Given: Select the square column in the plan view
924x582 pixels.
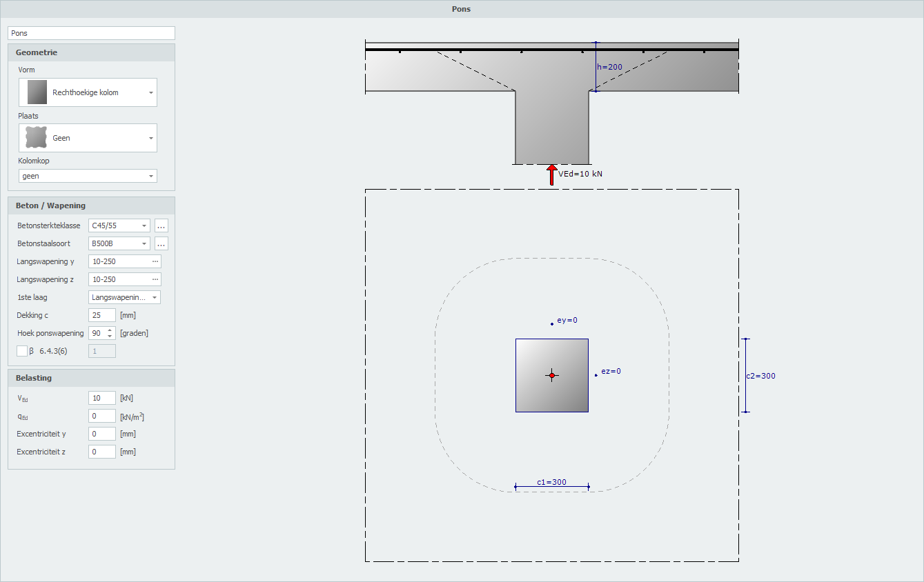Looking at the screenshot, I should tap(551, 375).
